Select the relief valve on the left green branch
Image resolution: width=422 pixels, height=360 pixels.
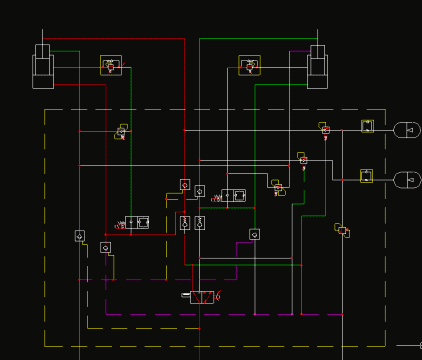(x=121, y=132)
